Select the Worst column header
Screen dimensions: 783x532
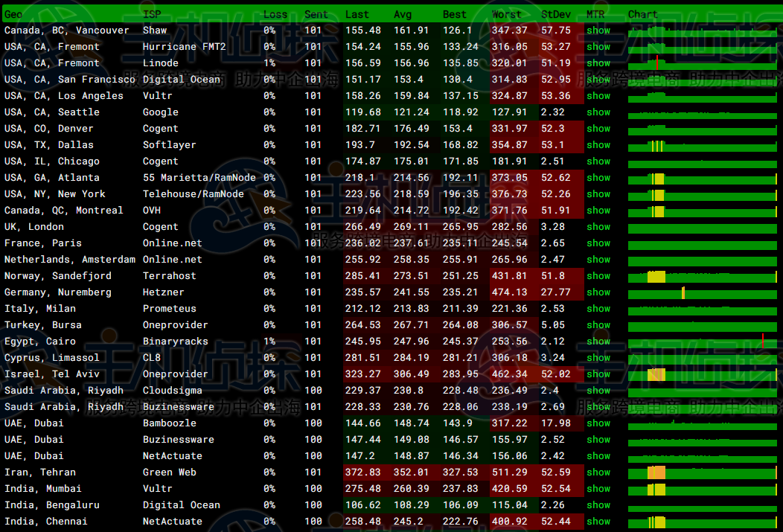point(506,14)
